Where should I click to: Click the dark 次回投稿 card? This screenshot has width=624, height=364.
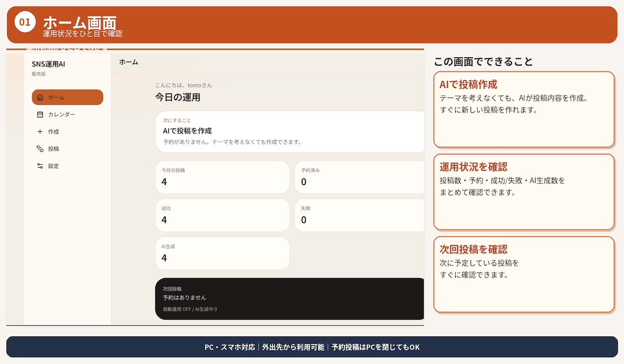(x=290, y=299)
